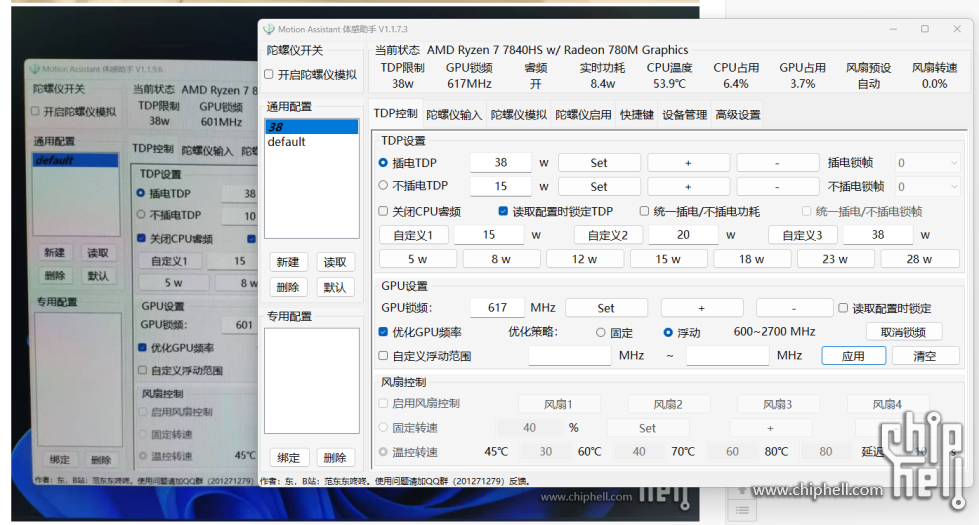Click 新建 in the background window

point(55,252)
